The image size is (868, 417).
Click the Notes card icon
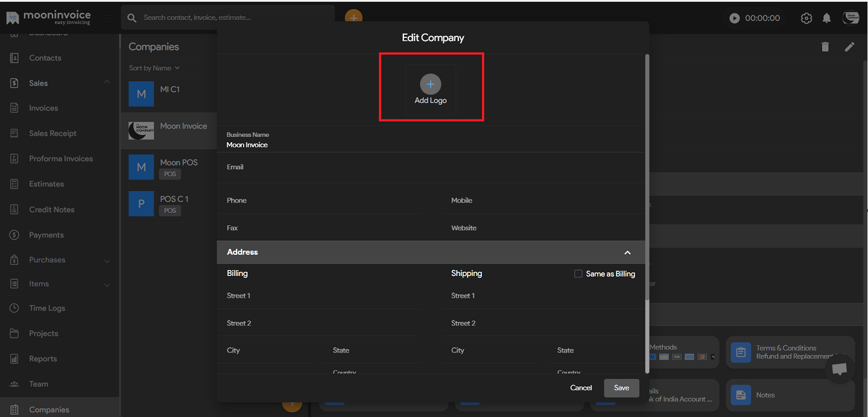(x=740, y=395)
